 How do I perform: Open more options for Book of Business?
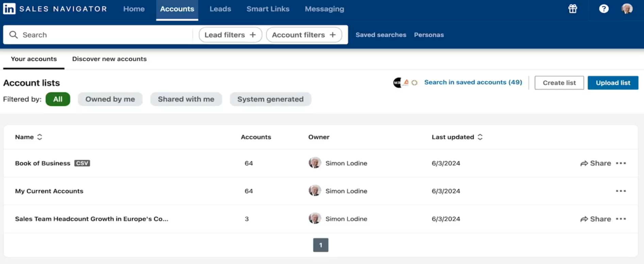pos(621,163)
